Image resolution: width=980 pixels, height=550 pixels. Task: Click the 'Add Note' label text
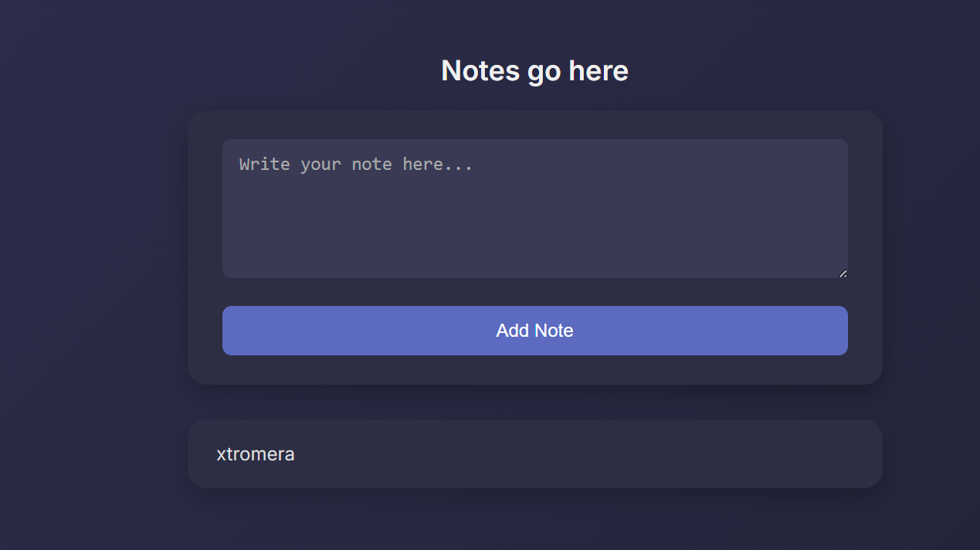534,331
